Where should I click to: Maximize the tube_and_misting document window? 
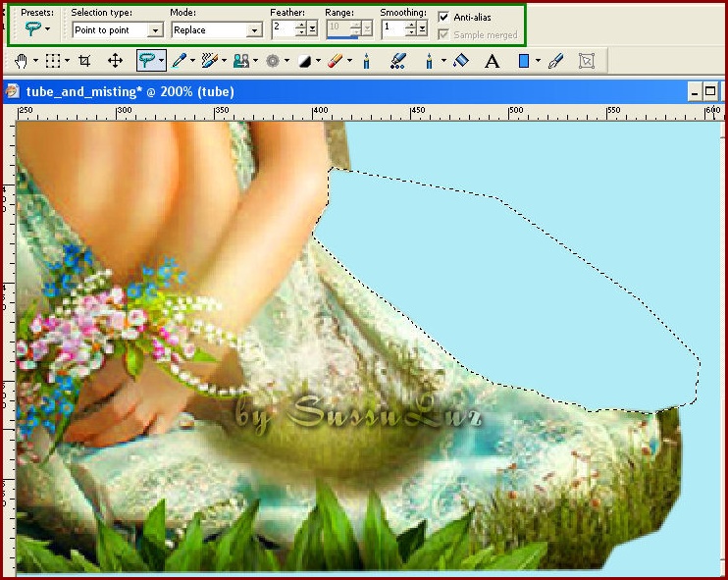tap(710, 91)
